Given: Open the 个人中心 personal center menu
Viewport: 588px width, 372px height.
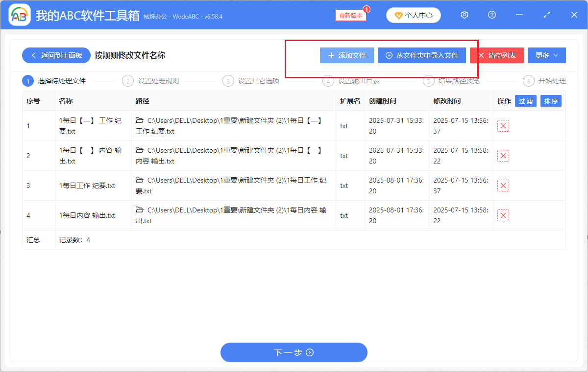Looking at the screenshot, I should click(x=413, y=15).
